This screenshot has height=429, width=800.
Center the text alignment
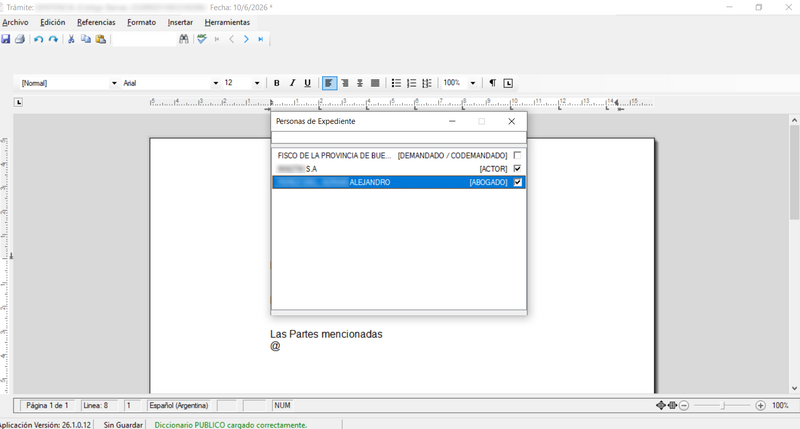pyautogui.click(x=360, y=83)
